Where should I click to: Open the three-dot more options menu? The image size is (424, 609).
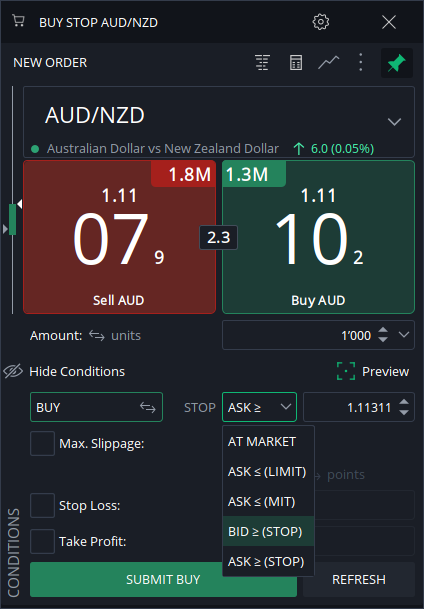[x=361, y=63]
